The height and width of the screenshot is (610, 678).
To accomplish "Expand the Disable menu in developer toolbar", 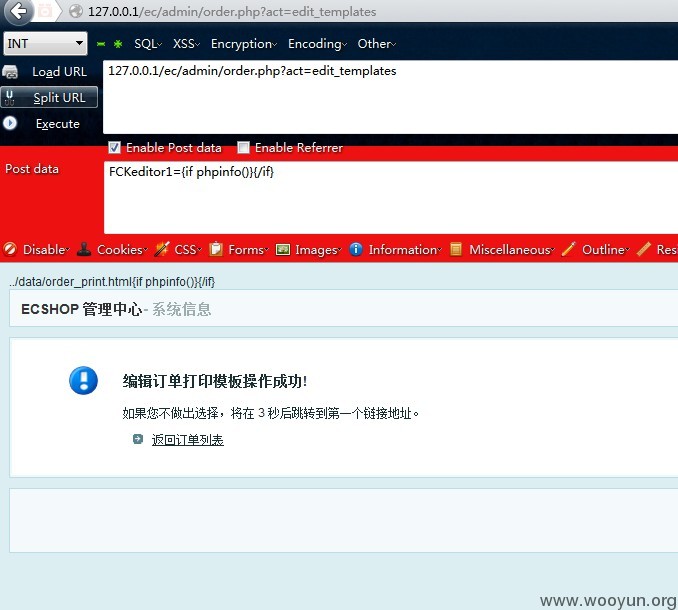I will [x=46, y=249].
